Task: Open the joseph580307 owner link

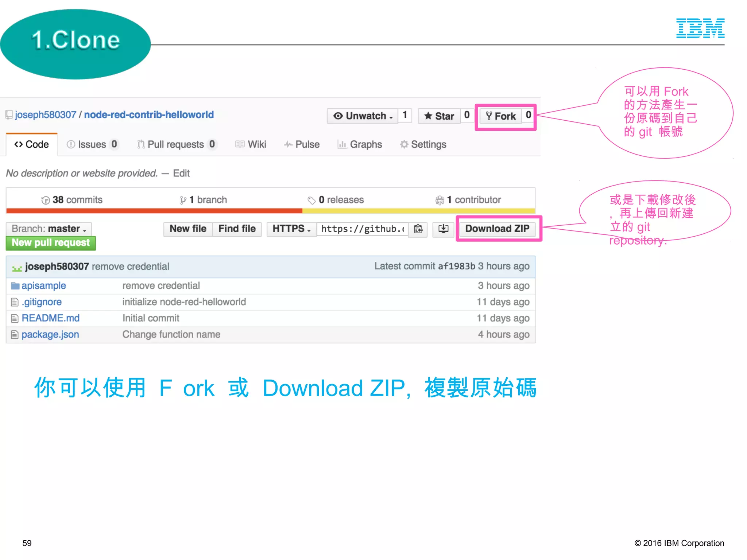Action: coord(46,115)
